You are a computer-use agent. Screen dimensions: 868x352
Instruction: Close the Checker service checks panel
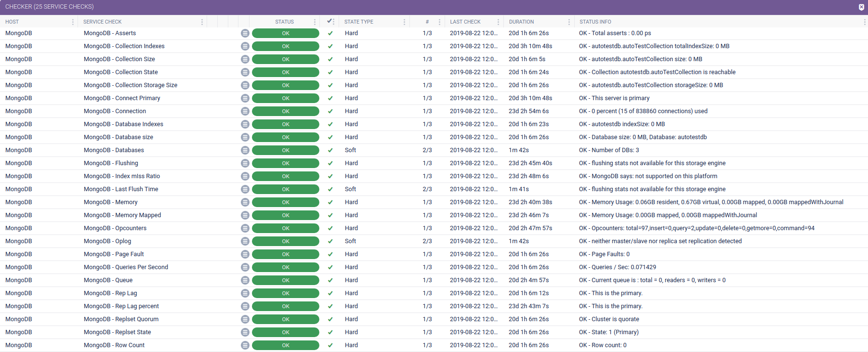pos(861,7)
